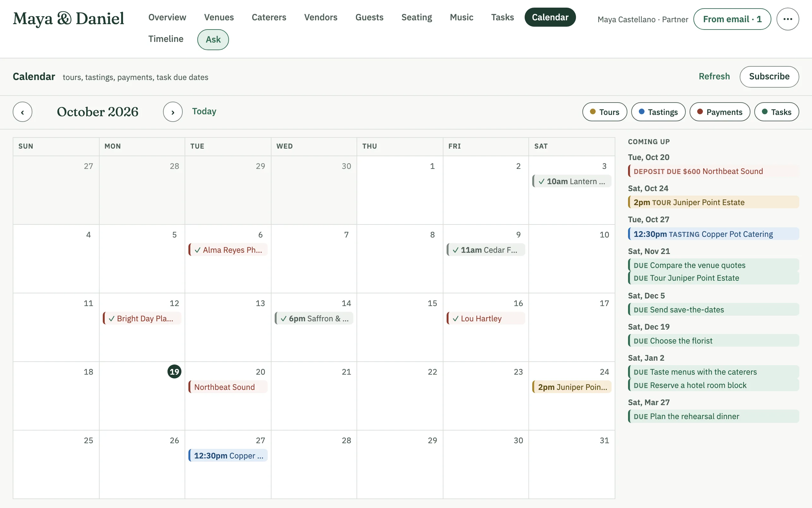
Task: Open the Timeline tab
Action: [x=166, y=39]
